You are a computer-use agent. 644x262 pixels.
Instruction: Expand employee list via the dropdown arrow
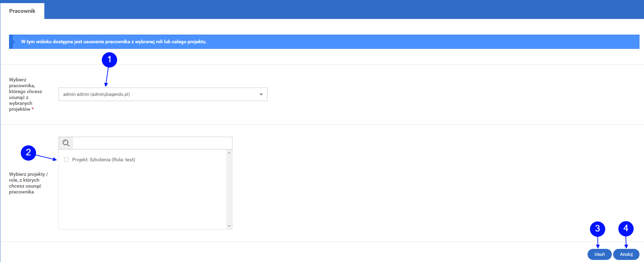(261, 94)
